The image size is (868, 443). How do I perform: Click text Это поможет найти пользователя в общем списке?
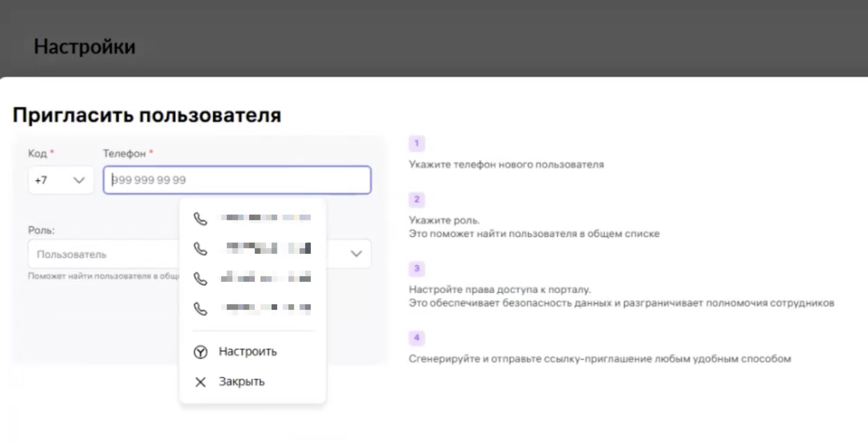(534, 234)
